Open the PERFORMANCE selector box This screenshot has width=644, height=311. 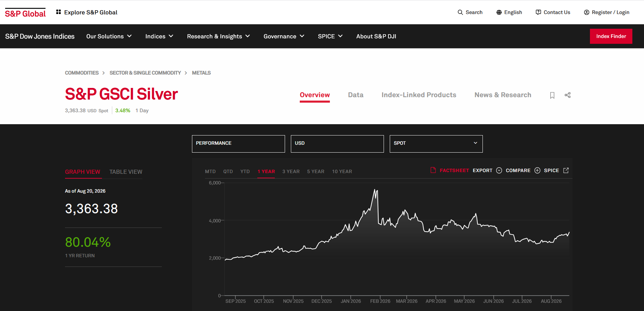239,144
